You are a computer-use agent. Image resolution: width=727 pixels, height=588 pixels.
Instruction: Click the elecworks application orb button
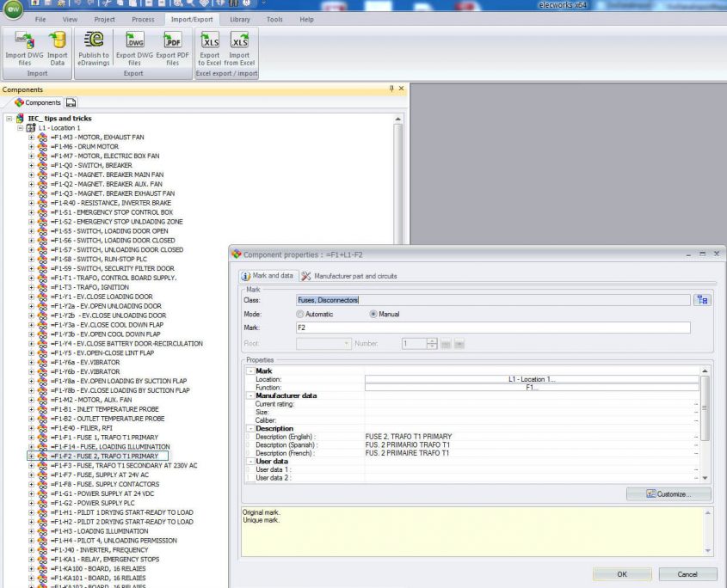(x=13, y=9)
